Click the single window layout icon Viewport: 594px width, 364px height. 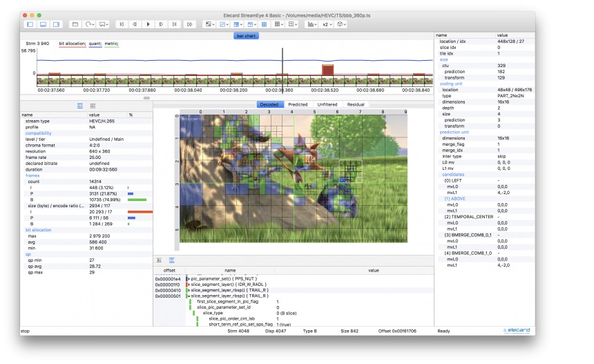click(x=75, y=24)
